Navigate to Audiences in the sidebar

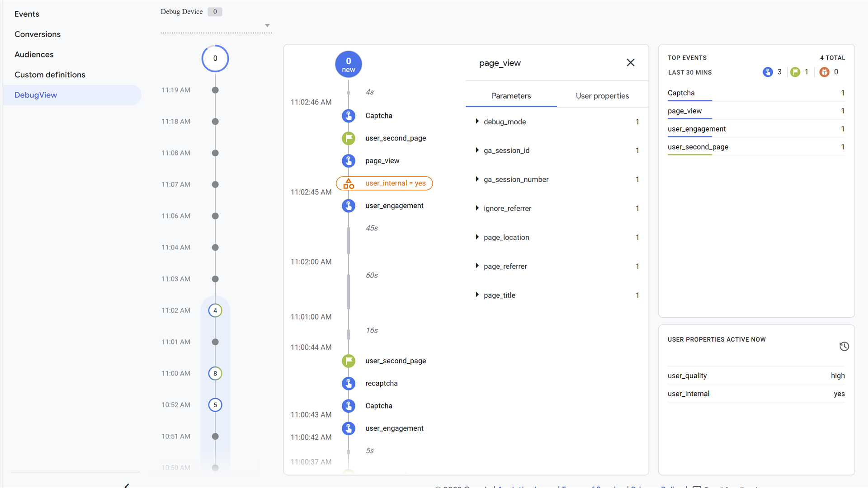point(34,54)
